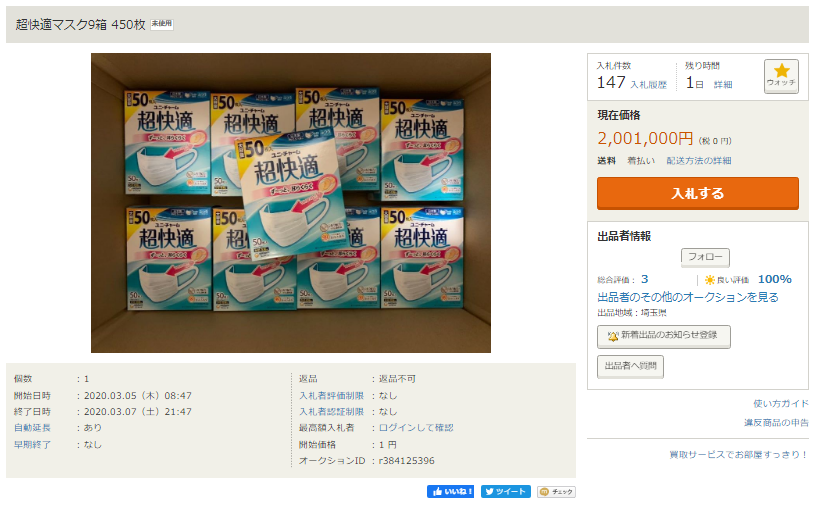Click the 着払い shipping link

[641, 161]
